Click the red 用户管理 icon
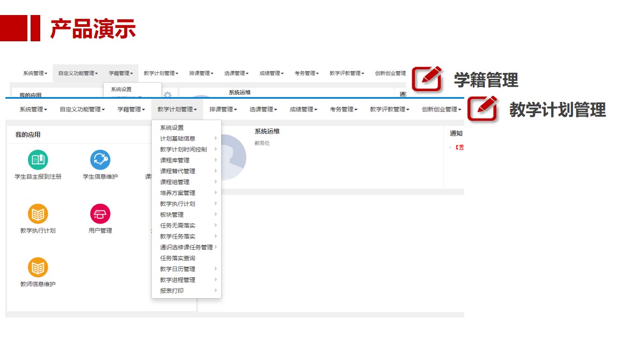644x362 pixels. (x=100, y=214)
